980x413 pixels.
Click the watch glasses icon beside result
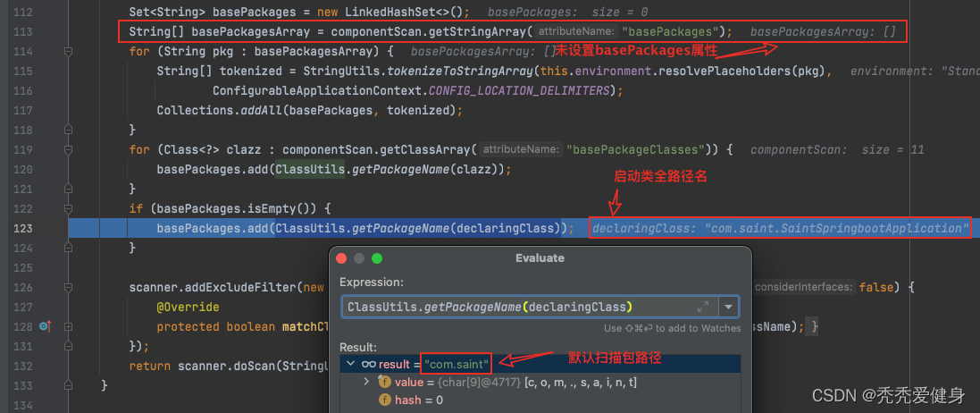tap(368, 364)
